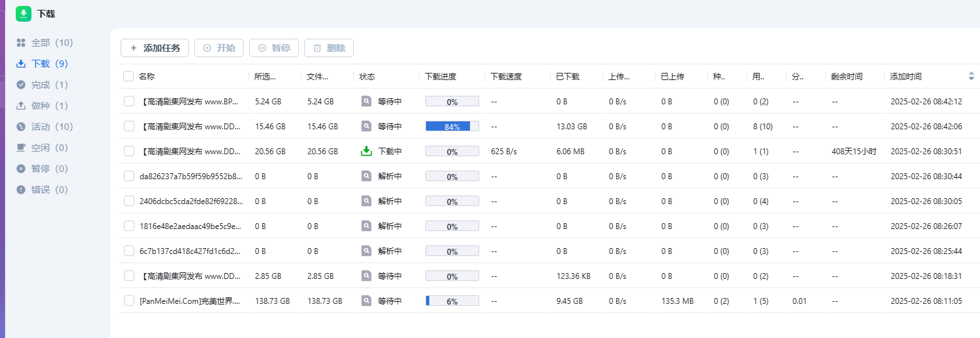Click the parsing status icon of the da826237a7b59 task
This screenshot has height=338, width=980.
tap(366, 176)
